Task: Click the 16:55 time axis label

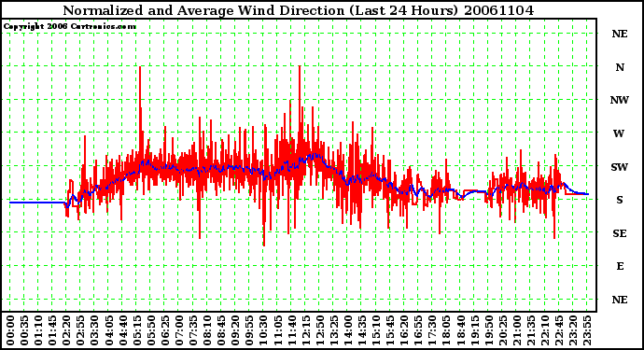Action: click(x=418, y=330)
